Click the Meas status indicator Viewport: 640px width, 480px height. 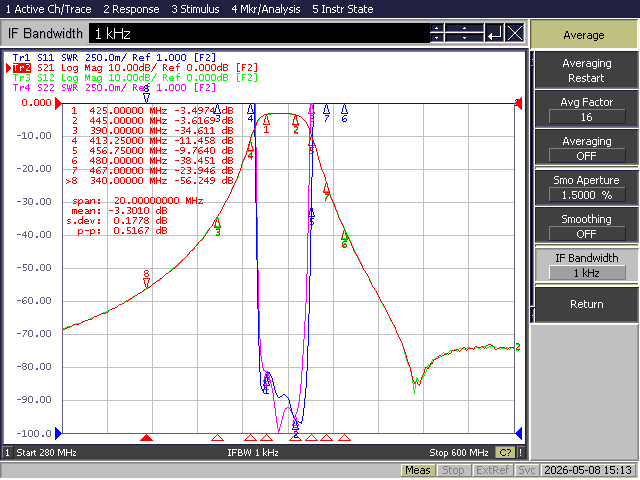click(418, 471)
